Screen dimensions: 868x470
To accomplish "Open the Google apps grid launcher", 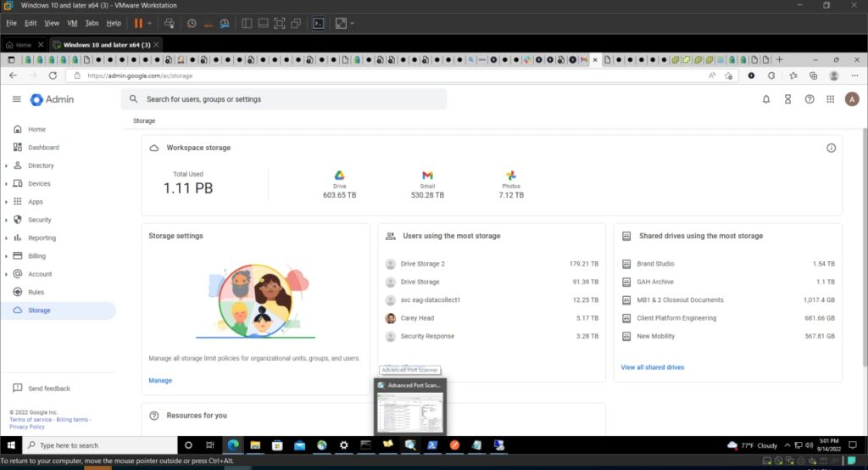I will click(x=831, y=99).
